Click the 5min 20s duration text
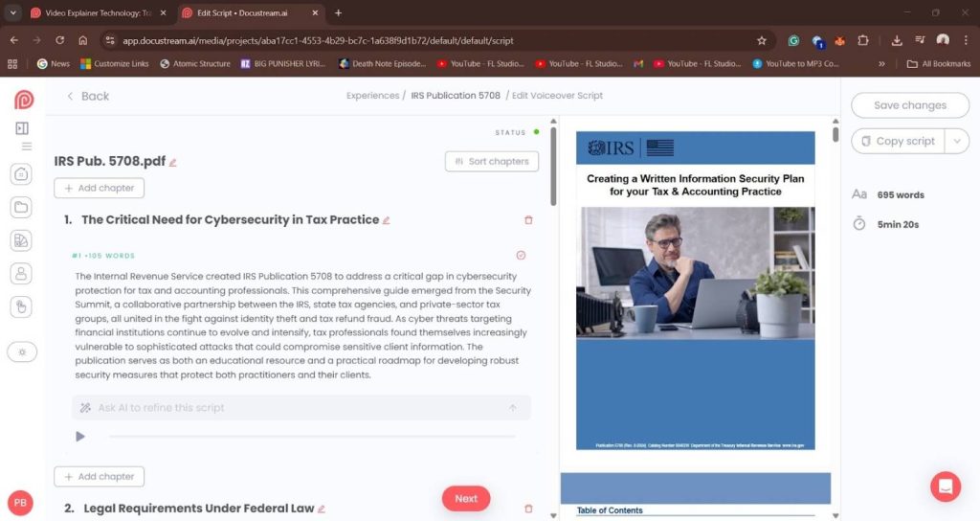 (x=898, y=224)
